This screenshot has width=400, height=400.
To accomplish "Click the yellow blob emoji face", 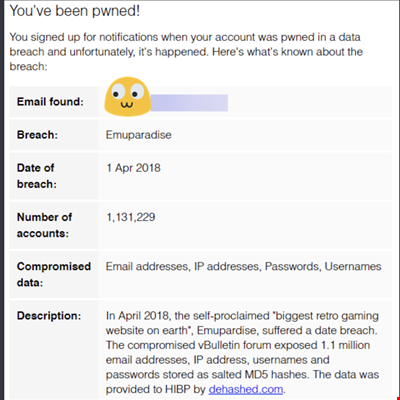I will [x=127, y=97].
